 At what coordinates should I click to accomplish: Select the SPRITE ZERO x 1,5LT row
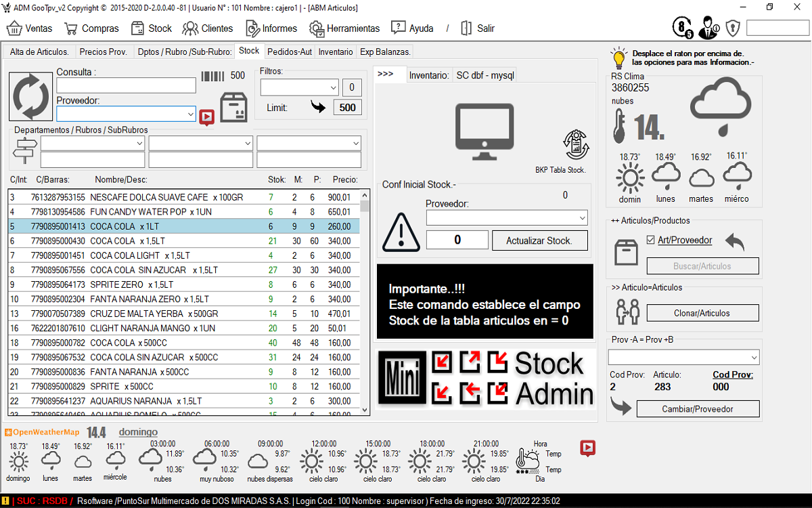pyautogui.click(x=184, y=284)
